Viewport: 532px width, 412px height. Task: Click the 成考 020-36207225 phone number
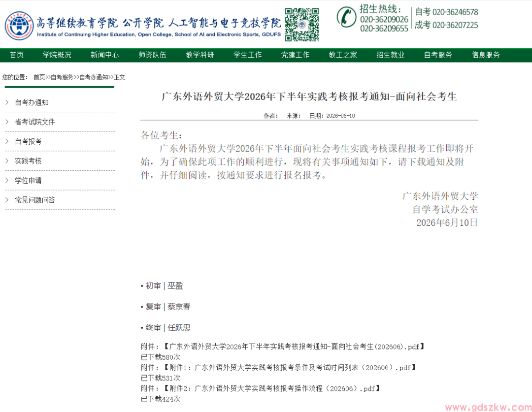[446, 25]
